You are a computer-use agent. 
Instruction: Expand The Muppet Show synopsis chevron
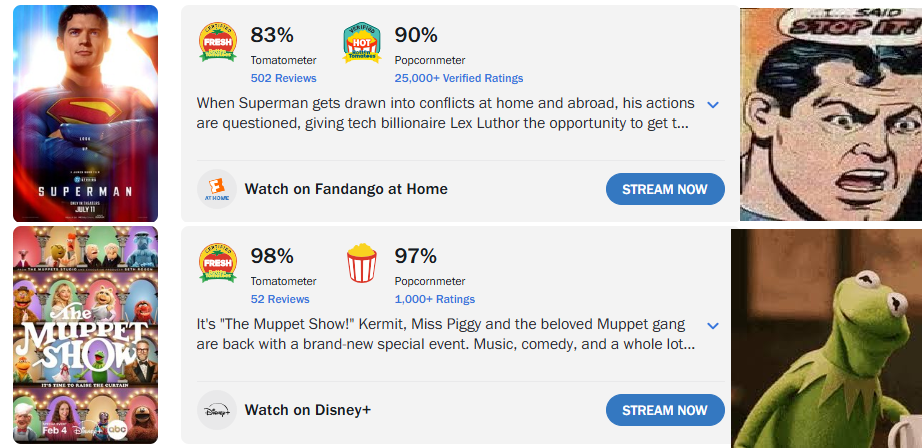(x=713, y=326)
